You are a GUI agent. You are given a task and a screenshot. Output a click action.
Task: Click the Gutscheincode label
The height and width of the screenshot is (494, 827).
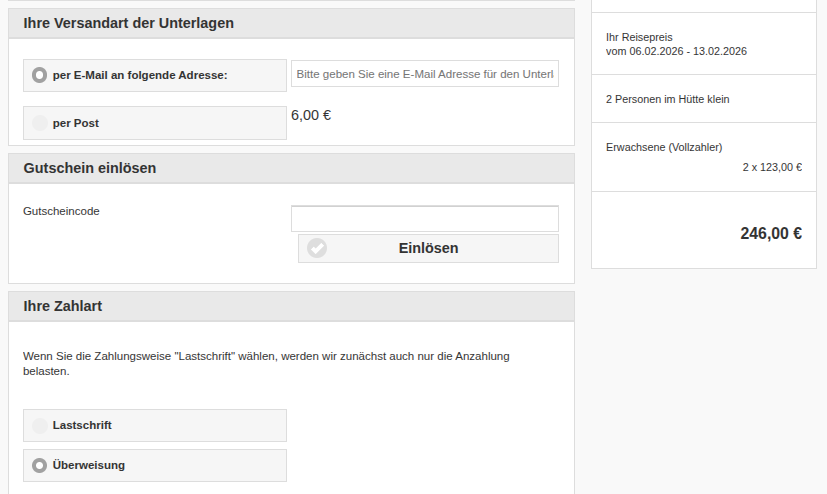coord(61,211)
